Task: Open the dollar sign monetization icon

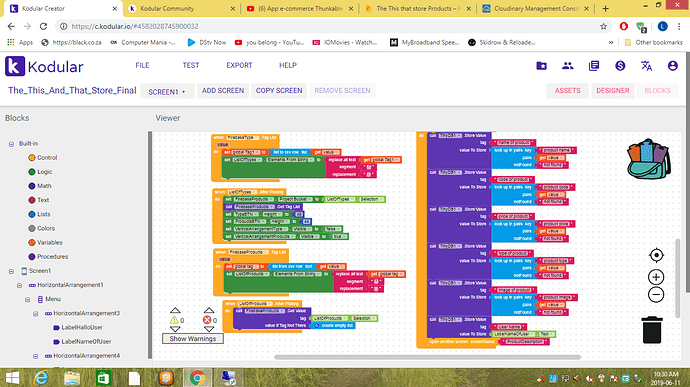Action: pyautogui.click(x=620, y=66)
